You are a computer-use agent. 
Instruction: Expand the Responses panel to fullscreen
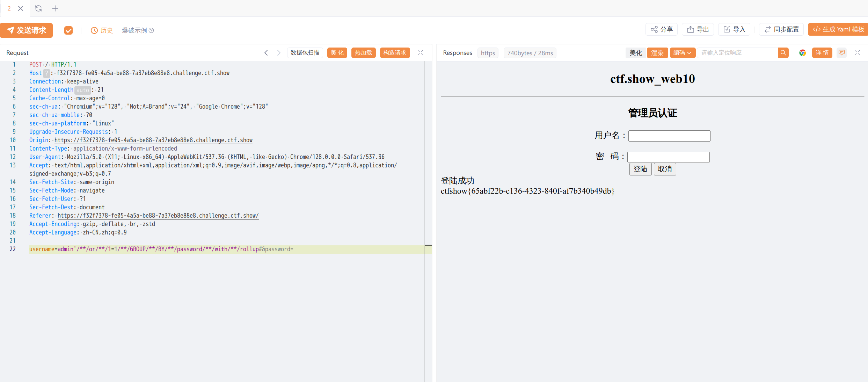click(857, 53)
